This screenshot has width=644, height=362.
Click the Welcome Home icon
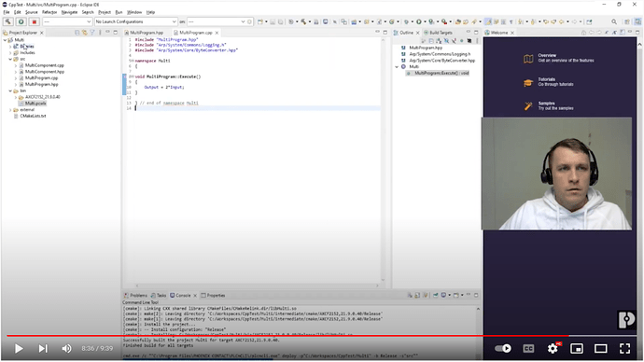[x=583, y=33]
